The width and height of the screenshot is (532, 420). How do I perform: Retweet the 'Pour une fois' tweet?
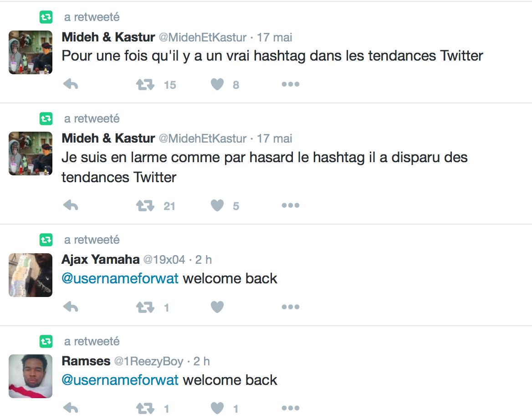[x=145, y=84]
